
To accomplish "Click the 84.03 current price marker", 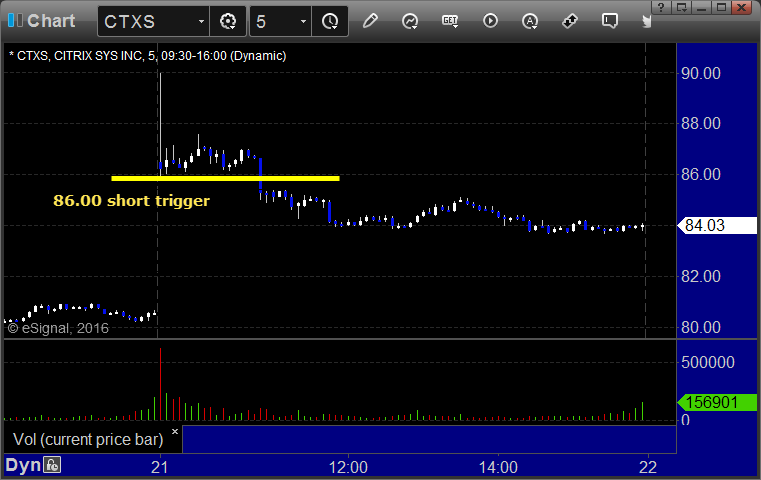I will point(717,225).
